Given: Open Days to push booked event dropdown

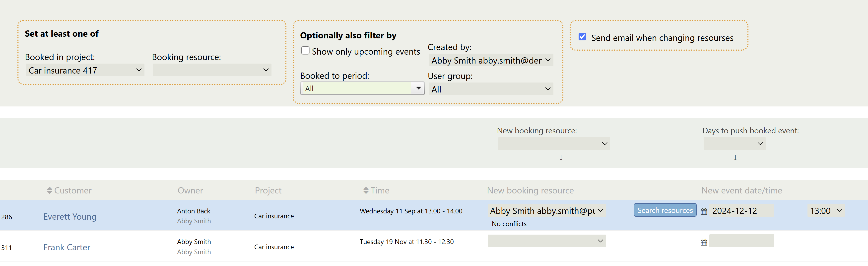Looking at the screenshot, I should 734,144.
